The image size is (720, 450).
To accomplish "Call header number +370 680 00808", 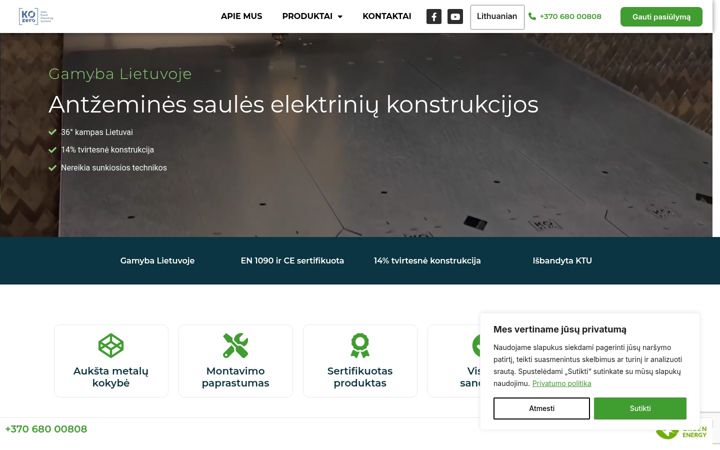I will [570, 17].
